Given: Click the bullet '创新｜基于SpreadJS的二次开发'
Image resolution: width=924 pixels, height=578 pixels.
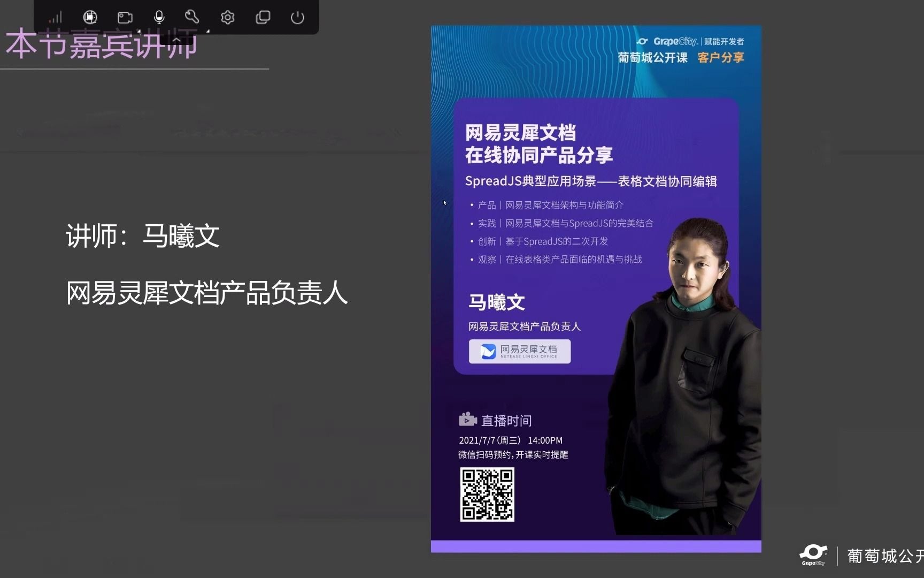Looking at the screenshot, I should click(x=543, y=241).
